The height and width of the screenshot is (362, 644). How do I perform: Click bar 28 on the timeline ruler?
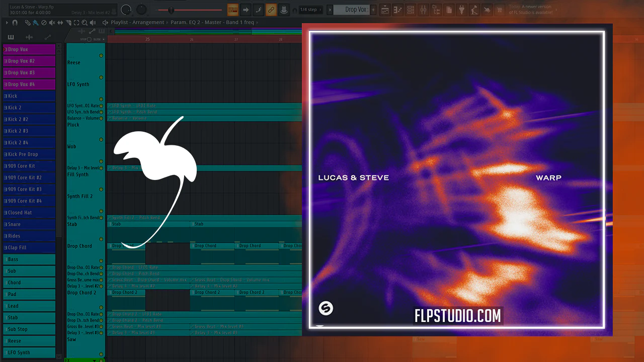coord(280,39)
